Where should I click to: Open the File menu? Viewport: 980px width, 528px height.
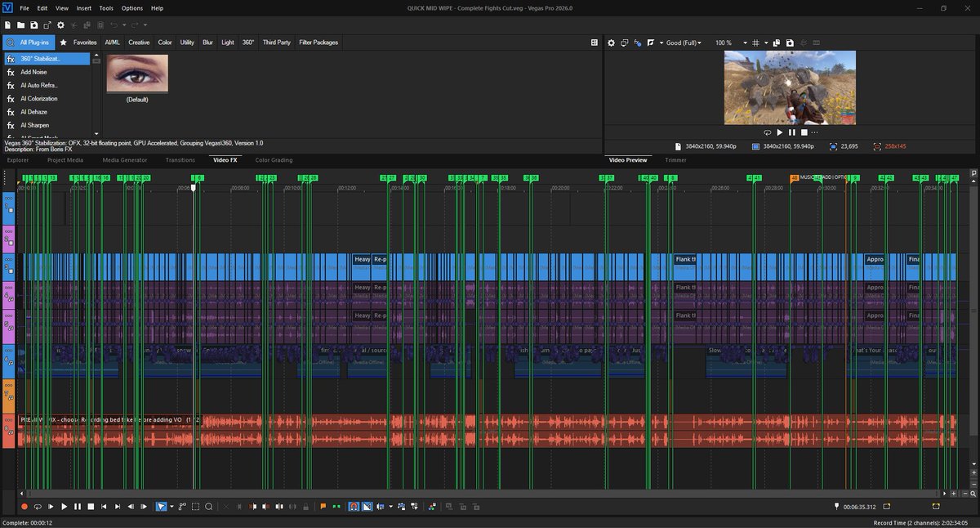(24, 8)
